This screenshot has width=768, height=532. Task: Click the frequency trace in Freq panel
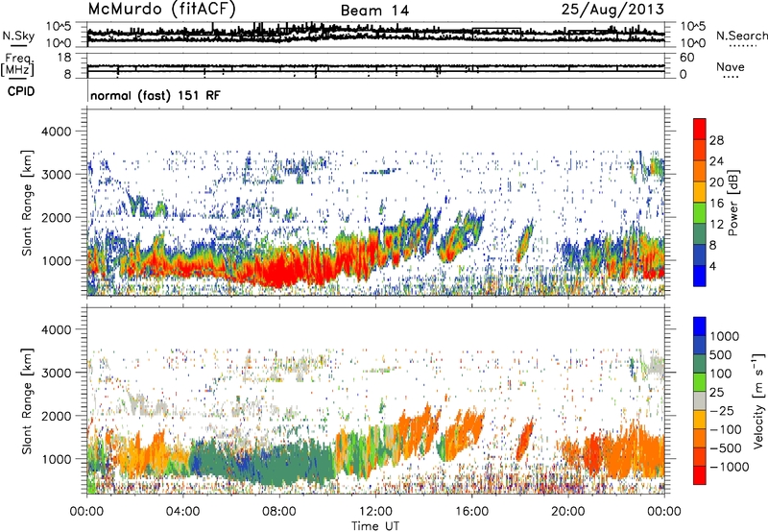375,65
